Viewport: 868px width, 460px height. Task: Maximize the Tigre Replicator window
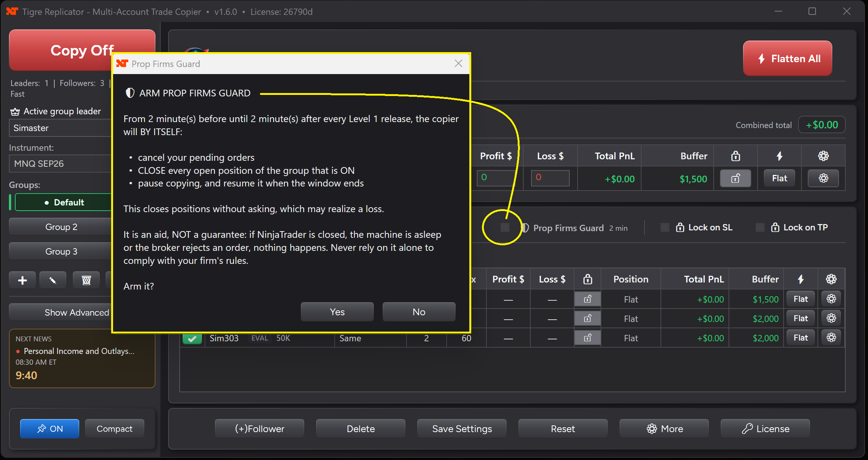(812, 12)
